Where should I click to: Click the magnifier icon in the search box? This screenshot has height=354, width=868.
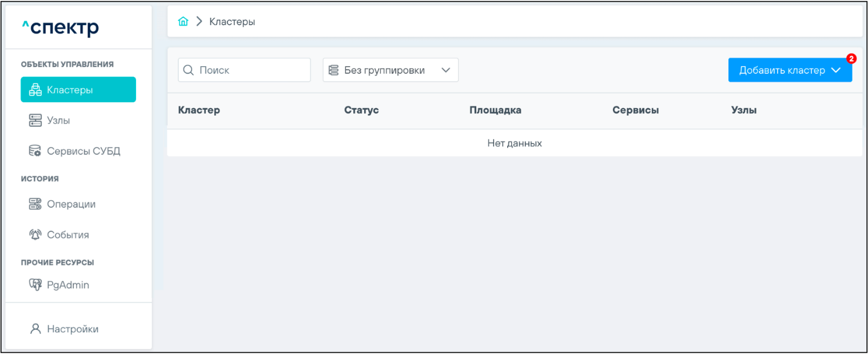point(188,70)
